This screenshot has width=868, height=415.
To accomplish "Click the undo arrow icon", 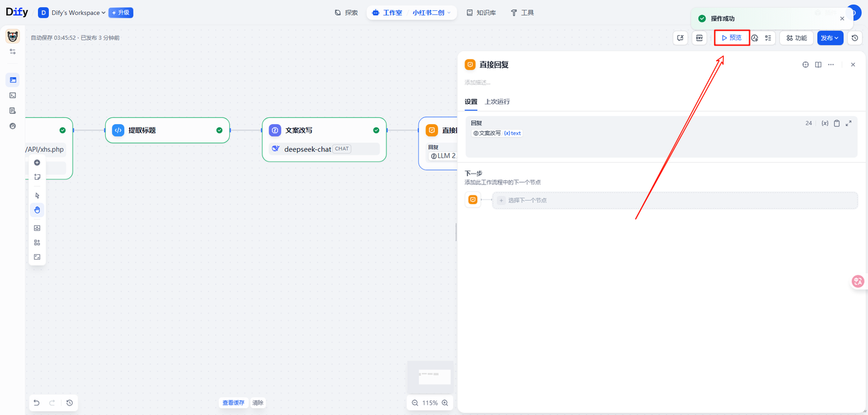I will (37, 403).
